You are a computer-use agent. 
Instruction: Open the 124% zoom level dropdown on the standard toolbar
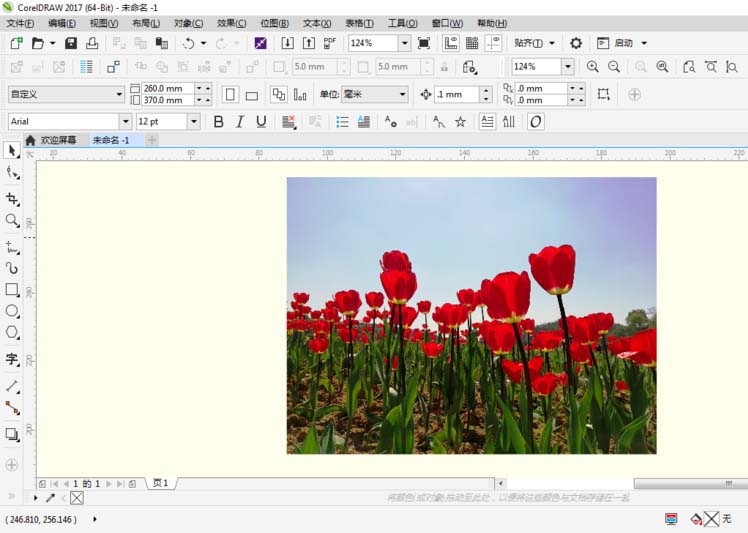[x=405, y=43]
